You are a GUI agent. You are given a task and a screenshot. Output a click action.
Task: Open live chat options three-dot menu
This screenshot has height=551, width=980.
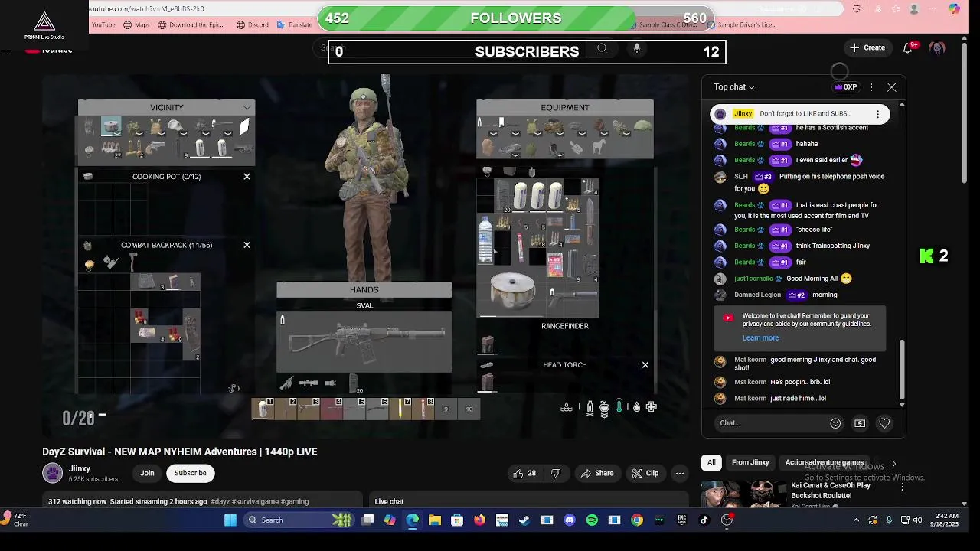tap(871, 87)
